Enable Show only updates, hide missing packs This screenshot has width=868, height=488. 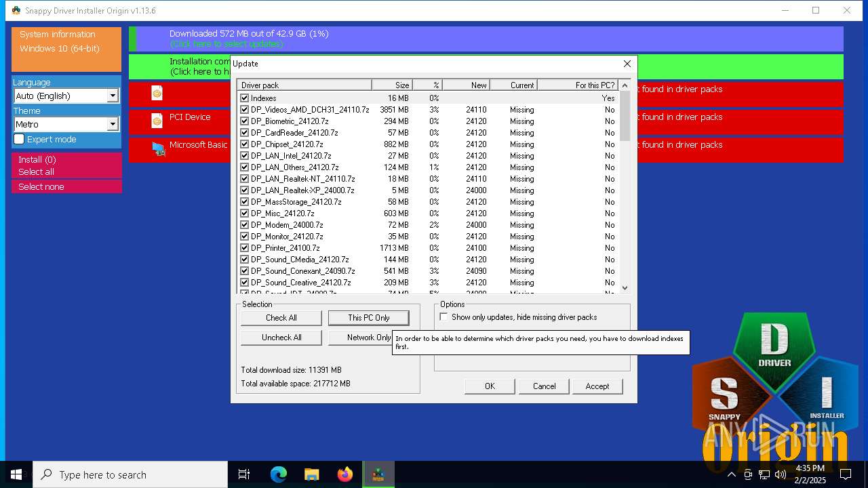coord(443,317)
